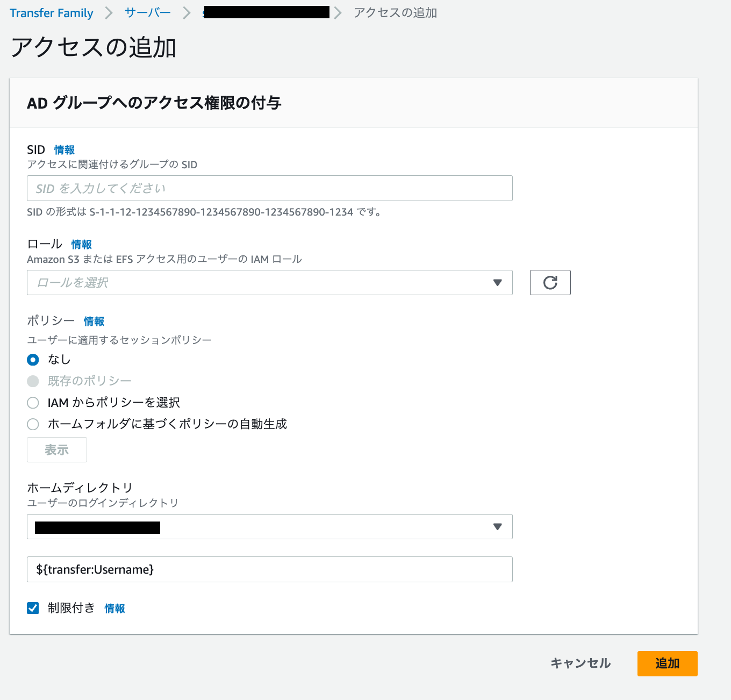Select the なし policy option
Viewport: 731px width, 700px height.
pyautogui.click(x=33, y=360)
